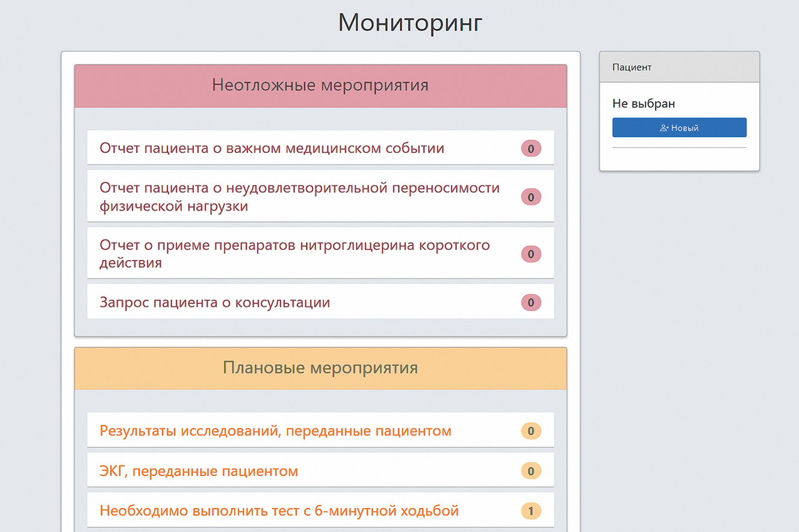Collapse the Неотложные мероприятия section header

pyautogui.click(x=320, y=85)
